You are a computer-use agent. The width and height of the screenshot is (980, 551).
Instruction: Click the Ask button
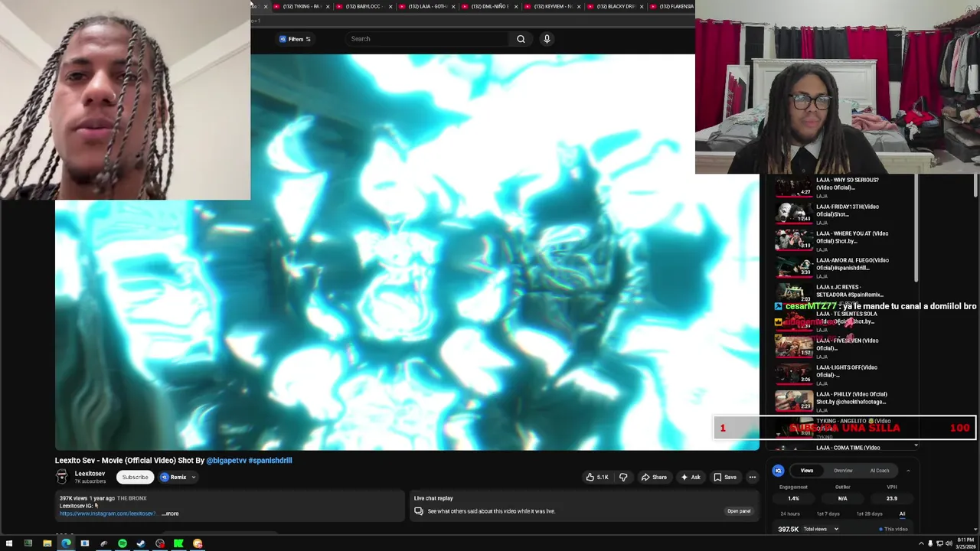(691, 477)
